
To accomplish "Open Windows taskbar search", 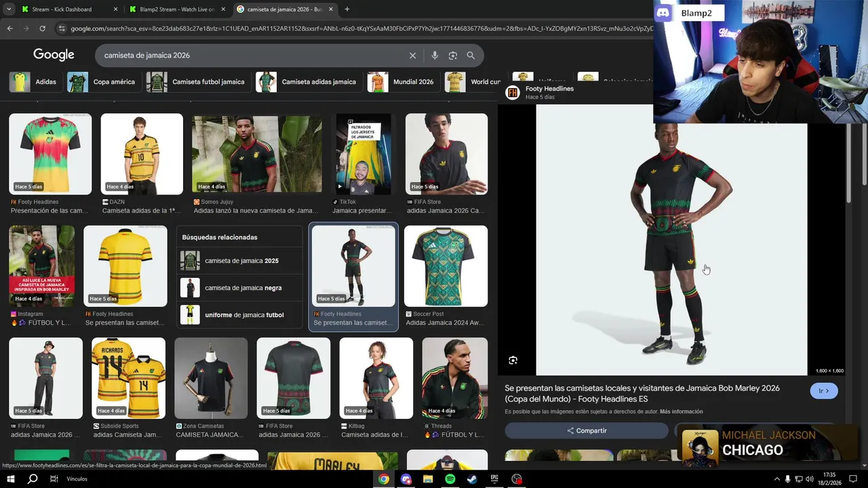I will pyautogui.click(x=33, y=479).
